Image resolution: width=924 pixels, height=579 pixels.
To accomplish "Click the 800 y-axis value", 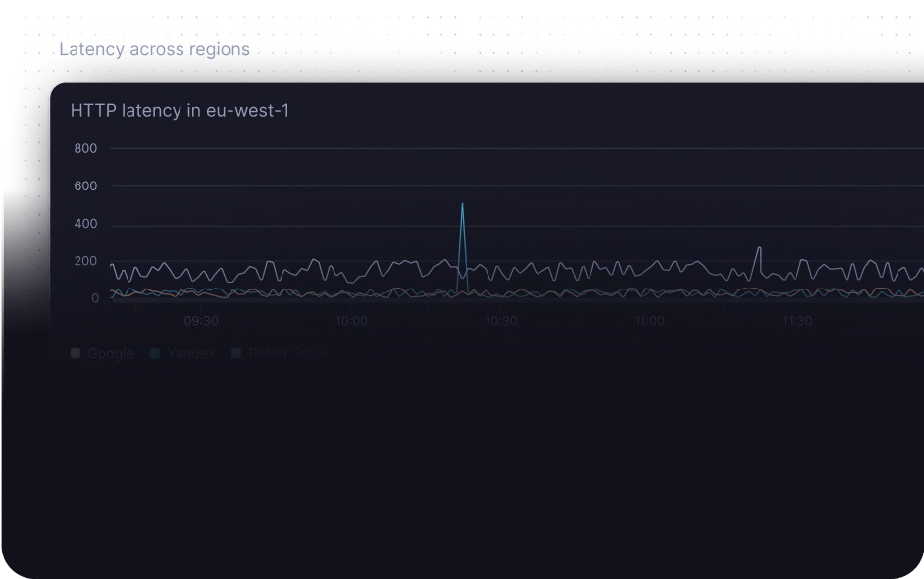I will (x=86, y=149).
